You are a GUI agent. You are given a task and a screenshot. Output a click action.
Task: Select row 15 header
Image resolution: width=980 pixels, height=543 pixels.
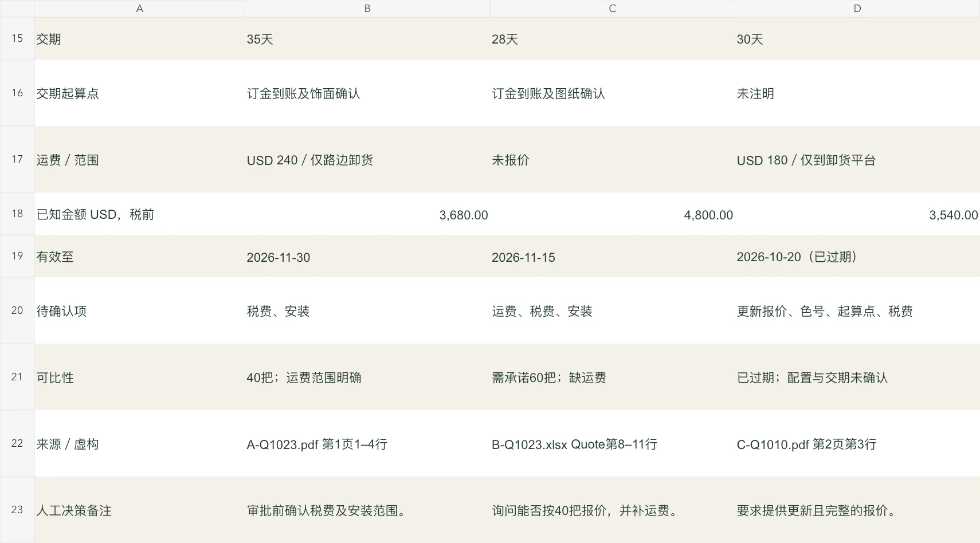[17, 38]
